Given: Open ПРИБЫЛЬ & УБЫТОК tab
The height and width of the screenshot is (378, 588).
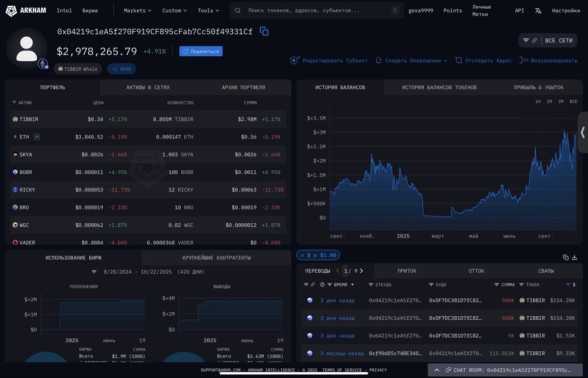Looking at the screenshot, I should (539, 87).
